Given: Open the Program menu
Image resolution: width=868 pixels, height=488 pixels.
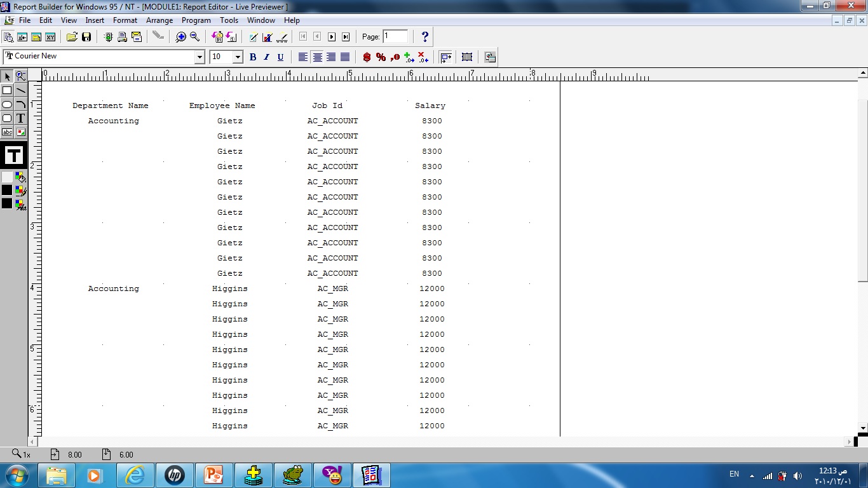Looking at the screenshot, I should [x=196, y=20].
